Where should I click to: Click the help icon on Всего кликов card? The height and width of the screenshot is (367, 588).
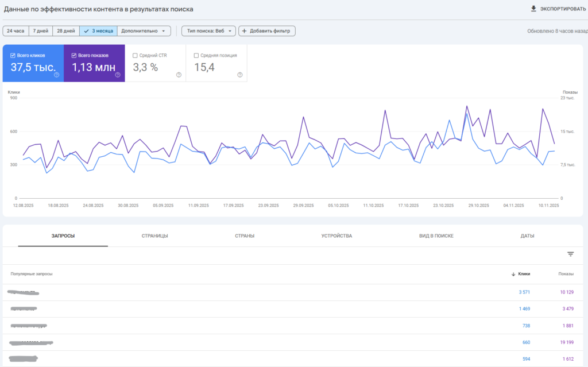[56, 75]
